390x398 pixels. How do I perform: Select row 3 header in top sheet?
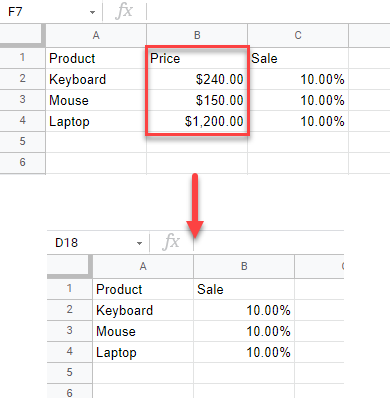[22, 100]
